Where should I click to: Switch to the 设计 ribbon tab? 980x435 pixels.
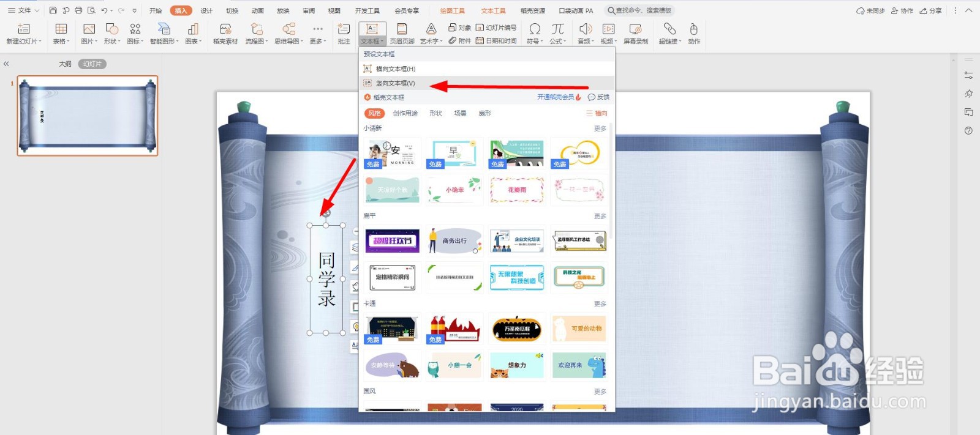coord(207,10)
